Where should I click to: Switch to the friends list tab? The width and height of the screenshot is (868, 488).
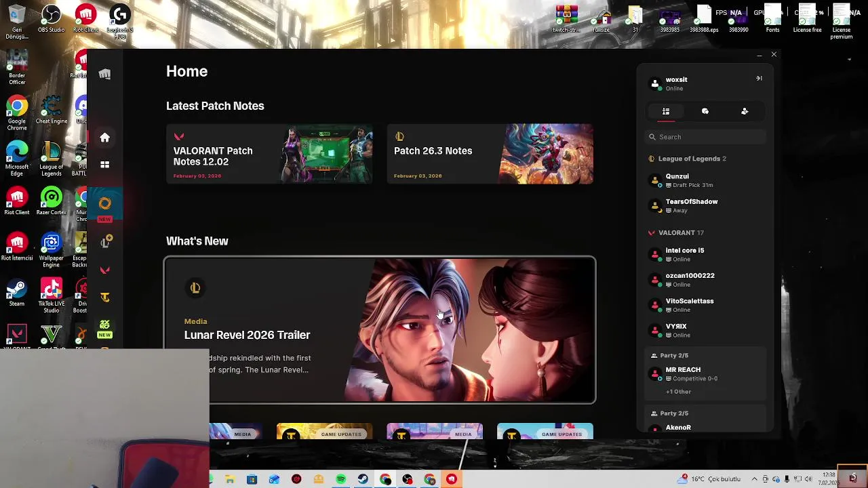point(666,111)
